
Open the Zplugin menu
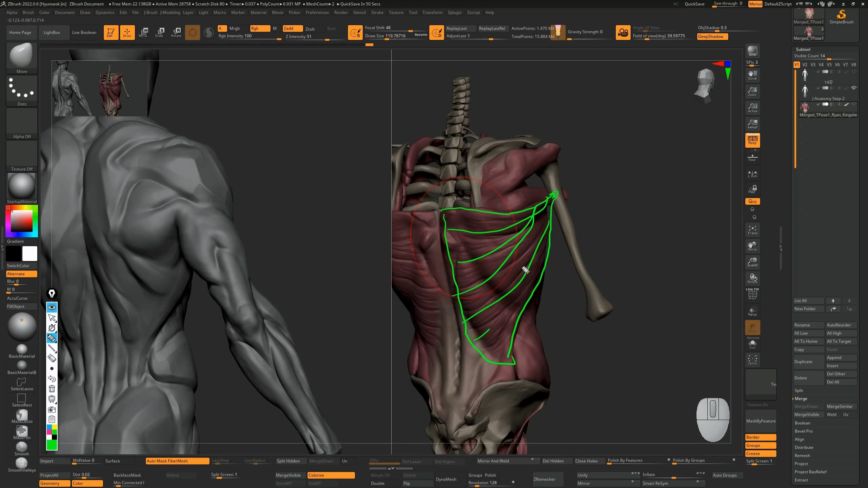(x=454, y=13)
